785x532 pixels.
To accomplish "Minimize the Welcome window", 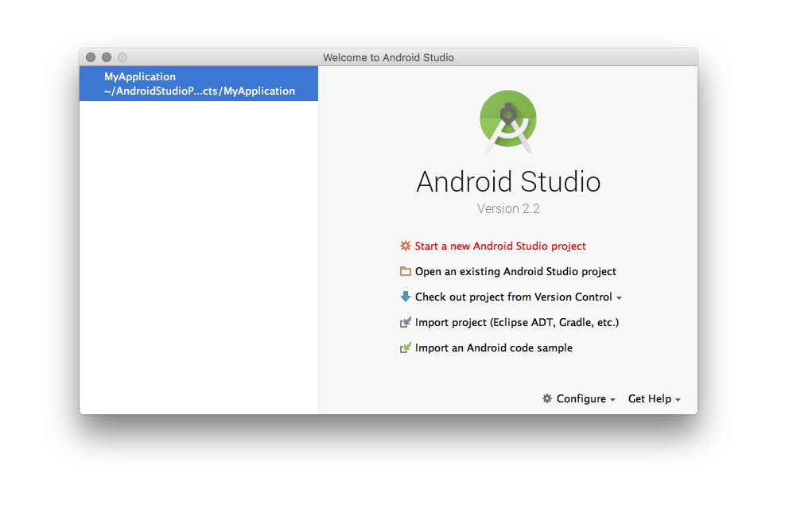I will point(107,57).
